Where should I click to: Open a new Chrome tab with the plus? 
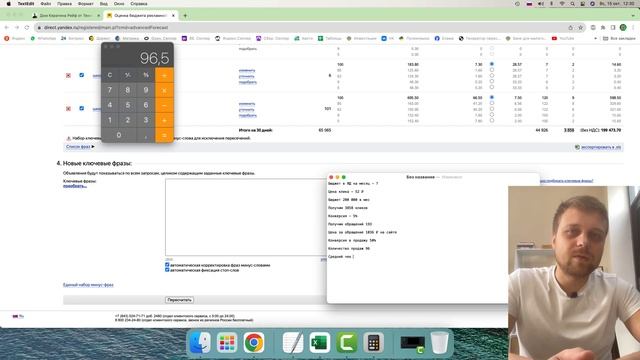tap(185, 16)
